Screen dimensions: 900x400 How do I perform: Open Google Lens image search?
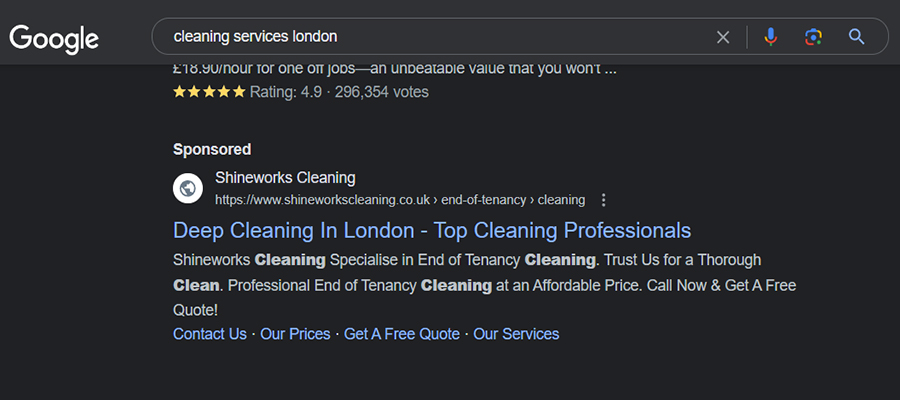click(x=813, y=37)
